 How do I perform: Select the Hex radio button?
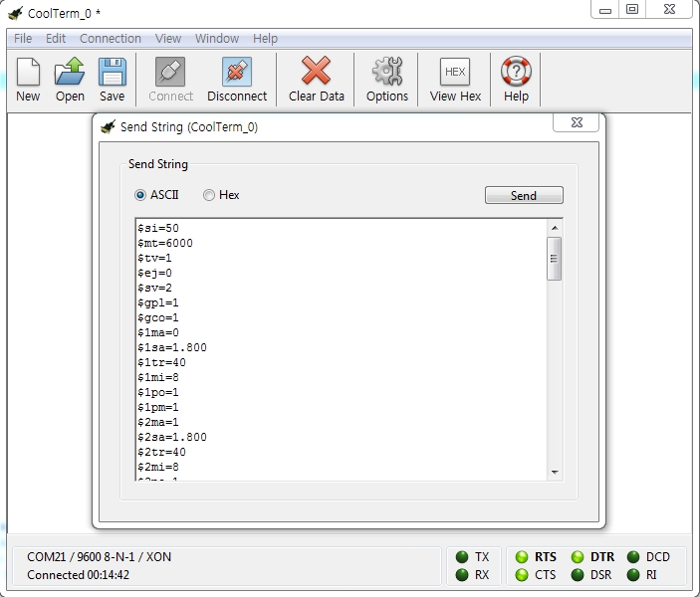pos(209,195)
